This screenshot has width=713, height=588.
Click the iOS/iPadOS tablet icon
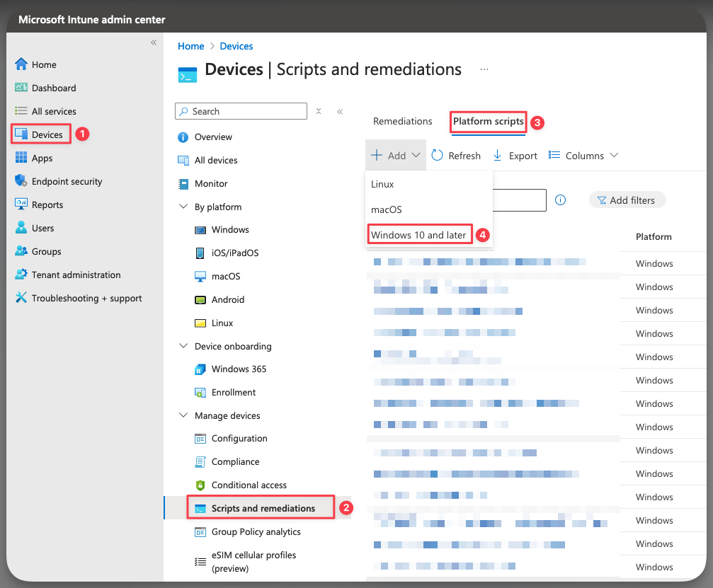200,253
